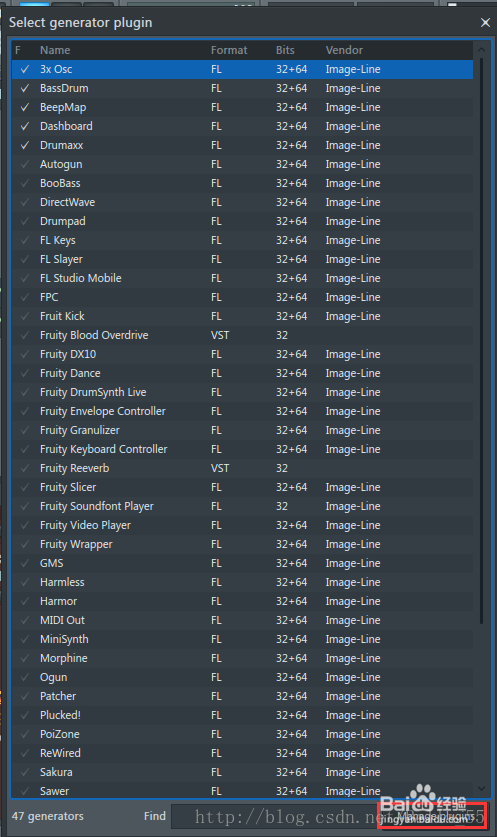Click scrollbar down arrow
497x837 pixels.
(481, 788)
